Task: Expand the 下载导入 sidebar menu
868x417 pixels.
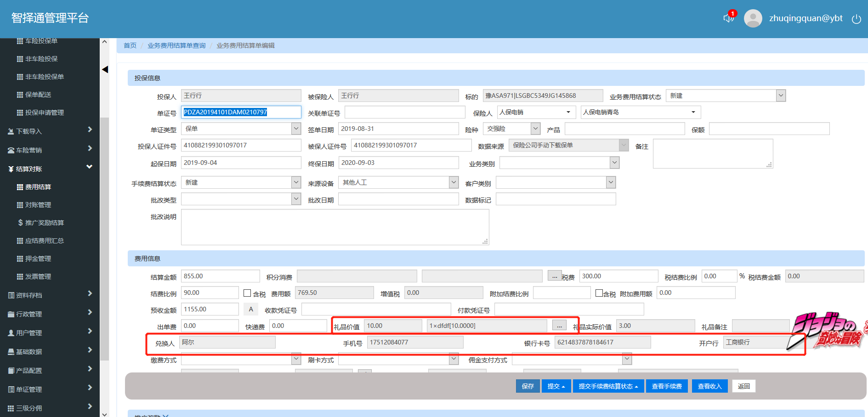Action: coord(50,131)
